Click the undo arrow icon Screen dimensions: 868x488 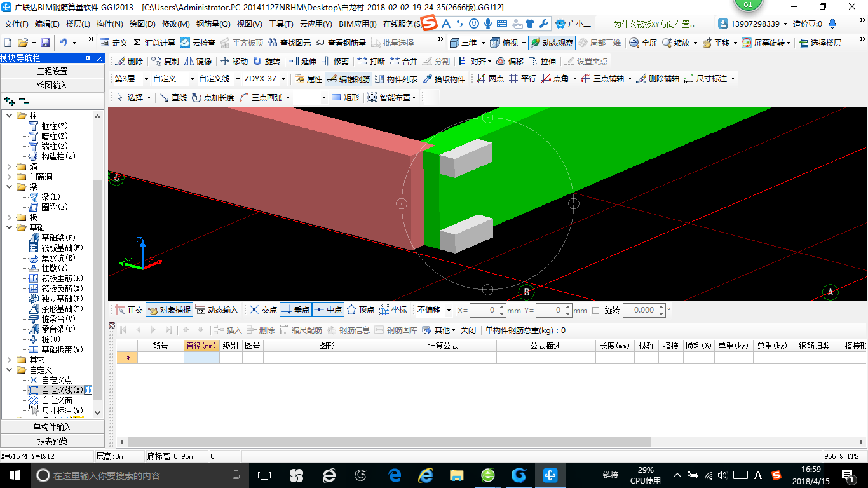tap(64, 43)
